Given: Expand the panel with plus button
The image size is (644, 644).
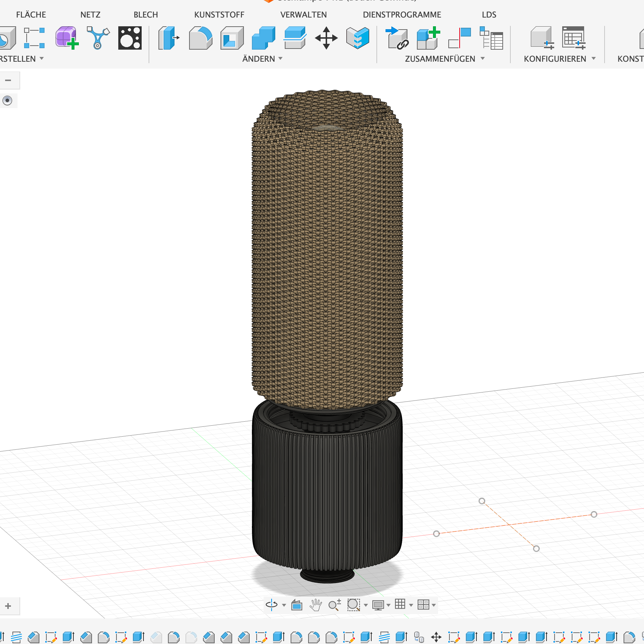Looking at the screenshot, I should coord(8,606).
